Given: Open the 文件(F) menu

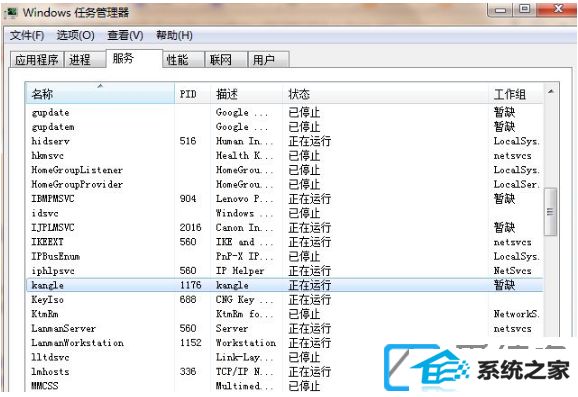Looking at the screenshot, I should [x=27, y=35].
